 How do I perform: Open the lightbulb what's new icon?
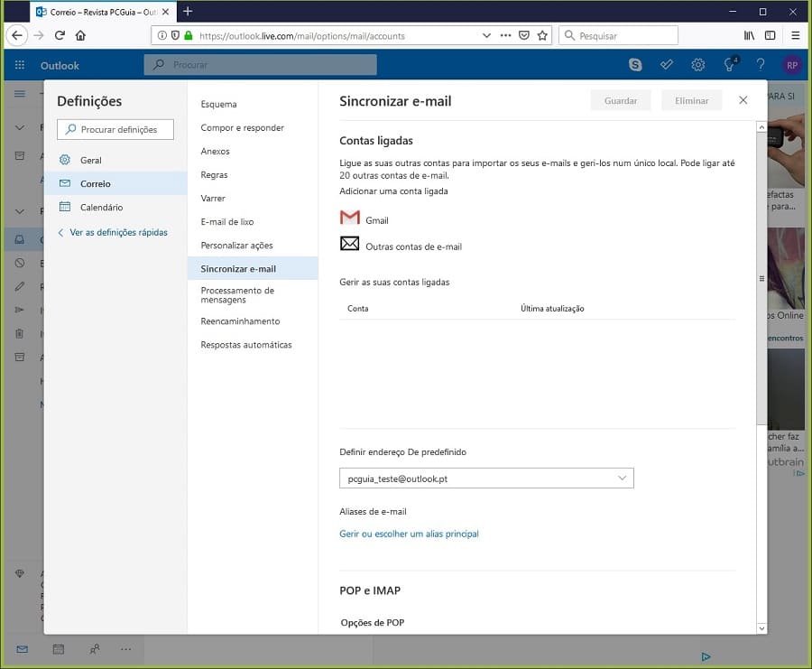(730, 64)
